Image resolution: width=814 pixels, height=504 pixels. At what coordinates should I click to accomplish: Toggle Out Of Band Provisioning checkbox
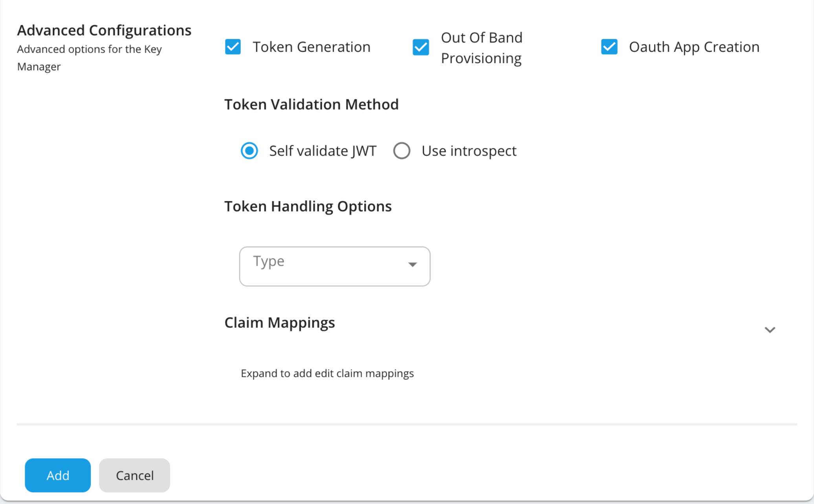click(x=421, y=47)
